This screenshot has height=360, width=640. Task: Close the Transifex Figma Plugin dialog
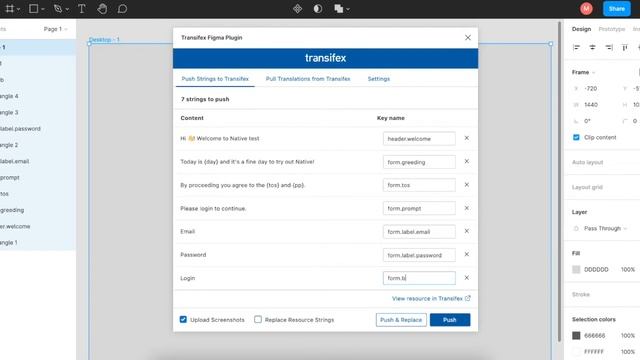coord(468,38)
